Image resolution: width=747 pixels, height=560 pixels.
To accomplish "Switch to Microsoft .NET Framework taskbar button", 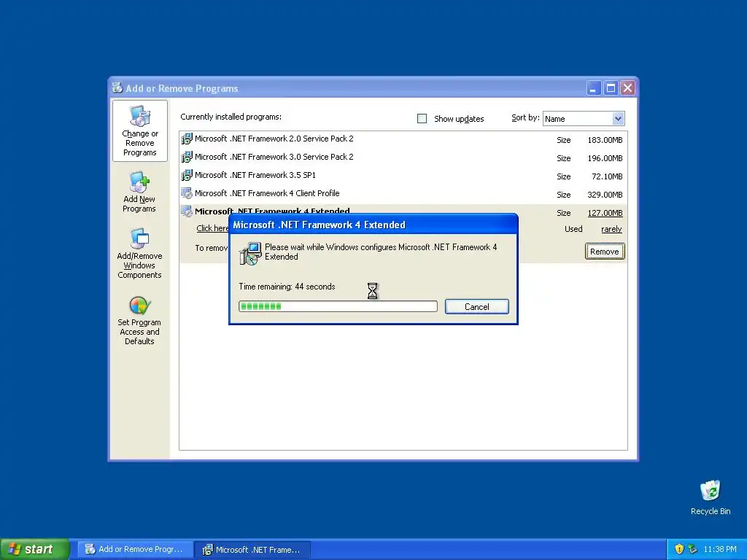I will click(252, 550).
